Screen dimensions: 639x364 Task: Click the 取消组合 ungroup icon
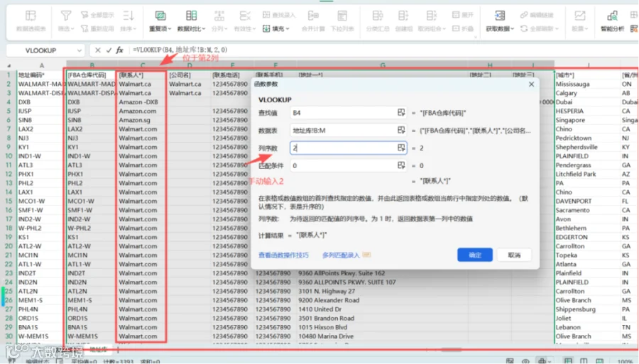click(x=431, y=16)
